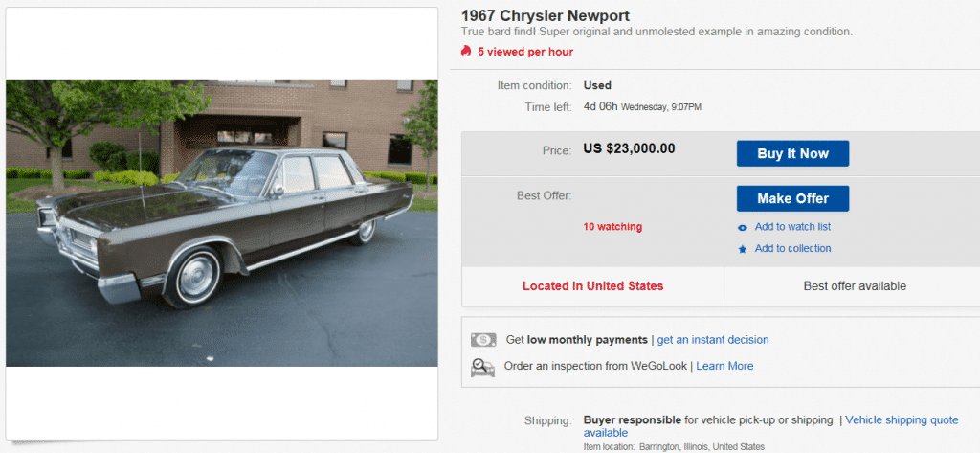This screenshot has height=453, width=980.
Task: Click the dollar bill icon for monthly payments
Action: click(483, 340)
